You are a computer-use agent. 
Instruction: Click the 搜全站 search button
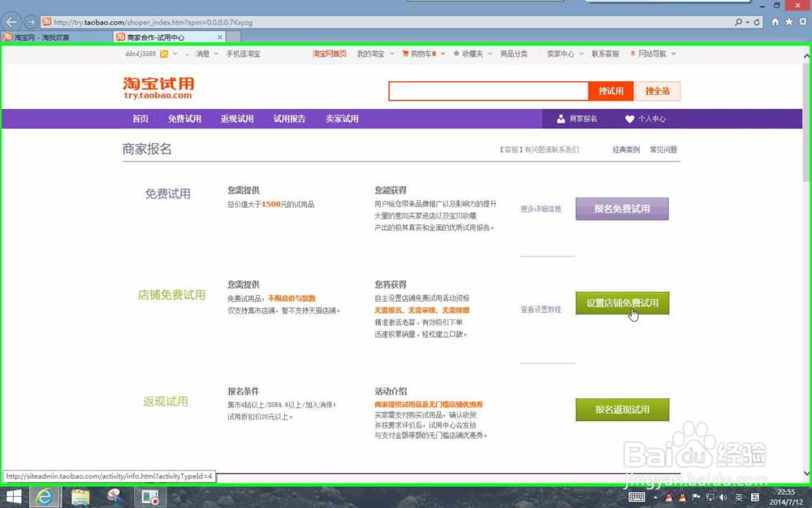658,91
